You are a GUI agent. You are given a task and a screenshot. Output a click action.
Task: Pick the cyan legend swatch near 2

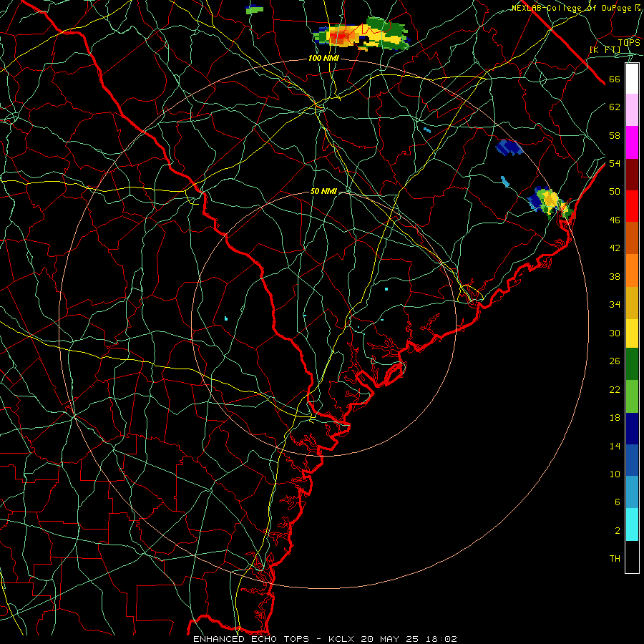pos(632,524)
